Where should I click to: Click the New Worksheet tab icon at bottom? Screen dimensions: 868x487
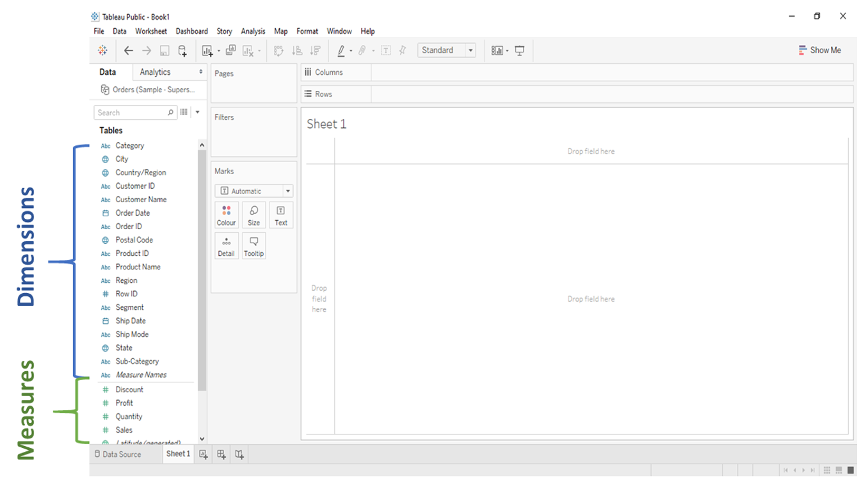pos(204,454)
